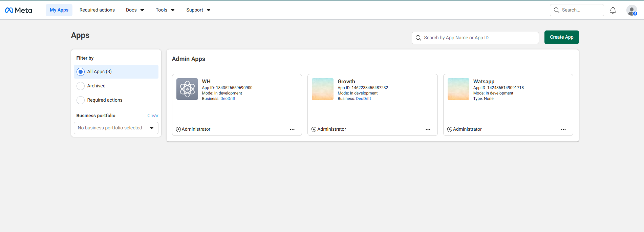This screenshot has height=232, width=644.
Task: Click App ID 1462233455487232 text
Action: click(x=363, y=88)
